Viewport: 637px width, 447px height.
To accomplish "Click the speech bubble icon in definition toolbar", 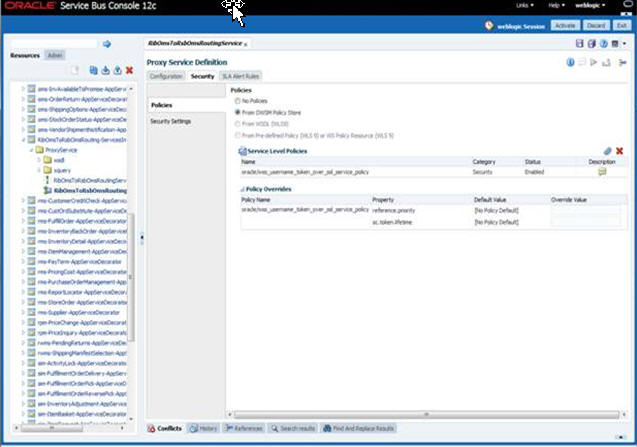I will [582, 62].
